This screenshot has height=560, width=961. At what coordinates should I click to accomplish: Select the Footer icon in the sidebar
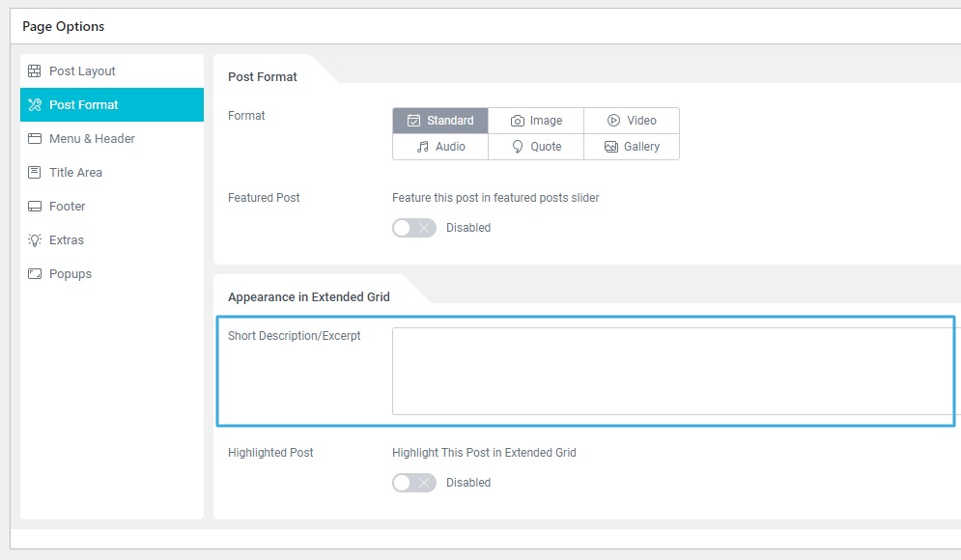[x=36, y=206]
